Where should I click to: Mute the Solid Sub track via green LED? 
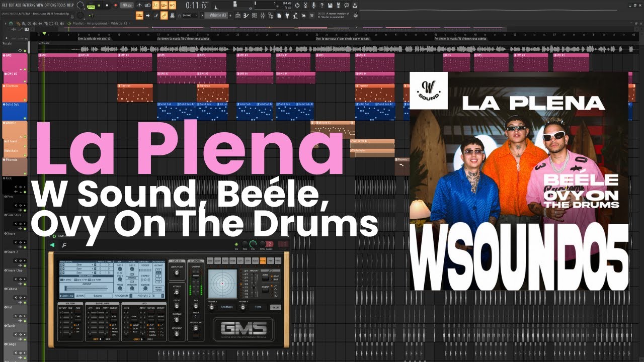pos(25,118)
